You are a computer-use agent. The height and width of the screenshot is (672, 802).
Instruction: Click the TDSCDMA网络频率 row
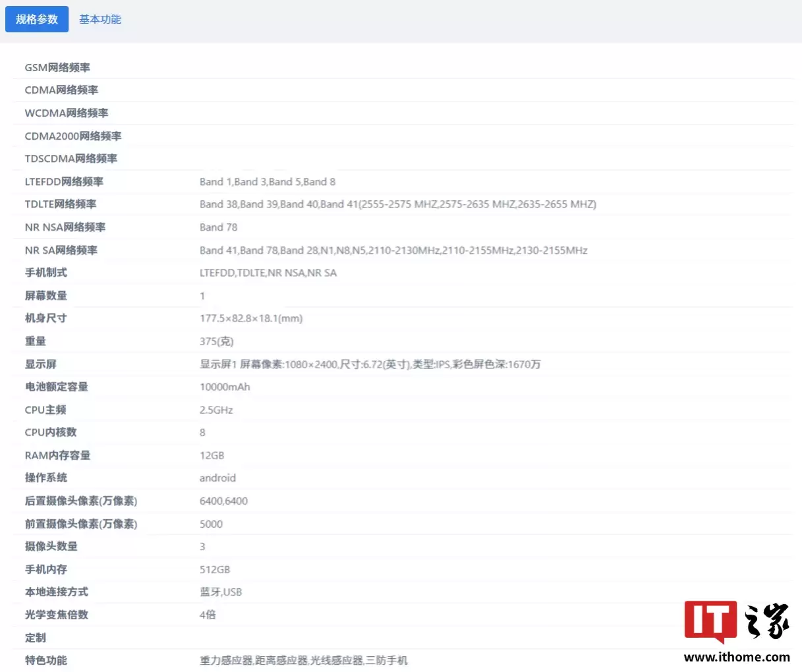[71, 158]
